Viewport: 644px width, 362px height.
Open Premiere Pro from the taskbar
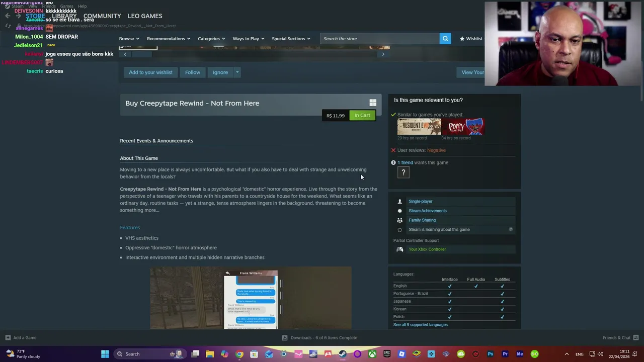[505, 354]
